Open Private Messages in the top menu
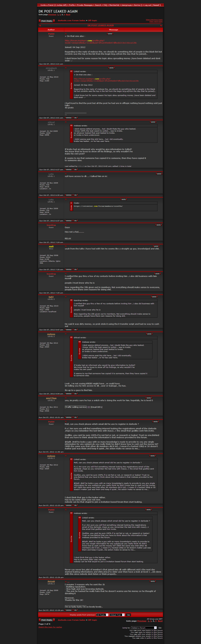 (85, 5)
